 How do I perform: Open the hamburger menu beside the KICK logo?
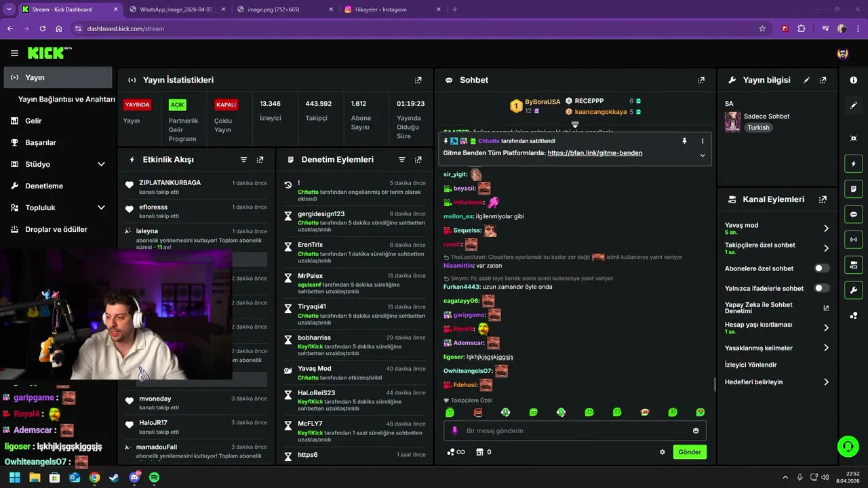pyautogui.click(x=14, y=53)
